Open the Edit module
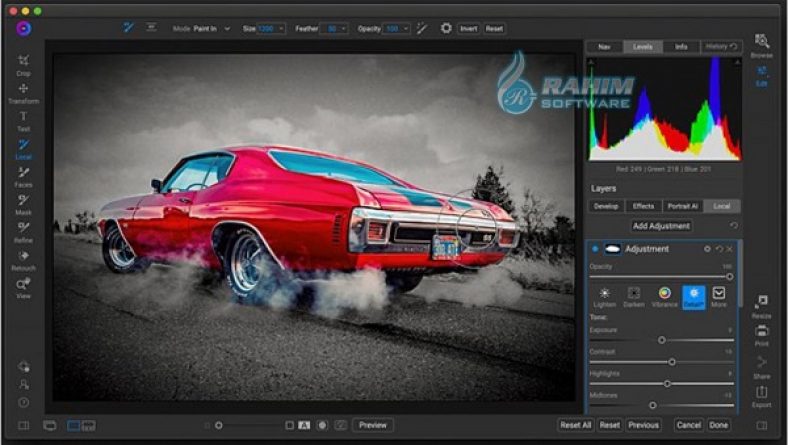Screen dimensions: 788x445 click(x=762, y=76)
